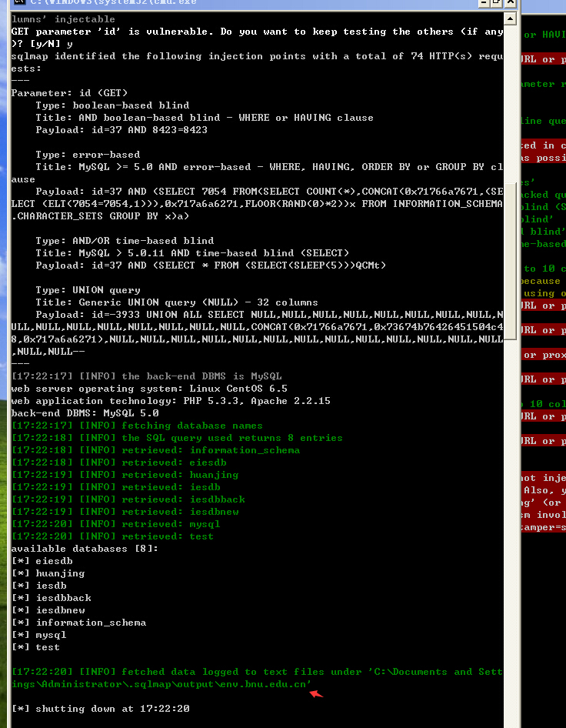Click the SLEEP(5) payload line
The image size is (566, 728).
pyautogui.click(x=211, y=265)
